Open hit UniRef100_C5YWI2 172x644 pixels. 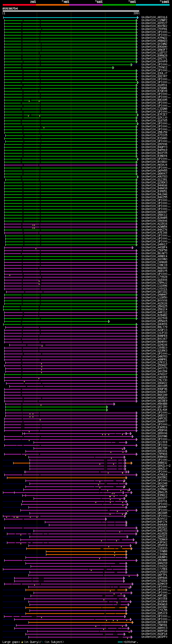pyautogui.click(x=154, y=67)
